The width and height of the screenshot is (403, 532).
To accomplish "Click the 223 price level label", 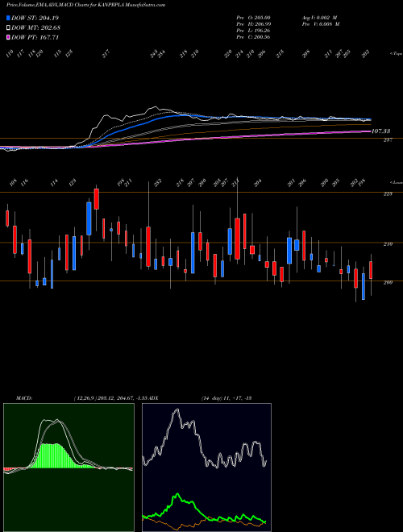I will pyautogui.click(x=388, y=193).
